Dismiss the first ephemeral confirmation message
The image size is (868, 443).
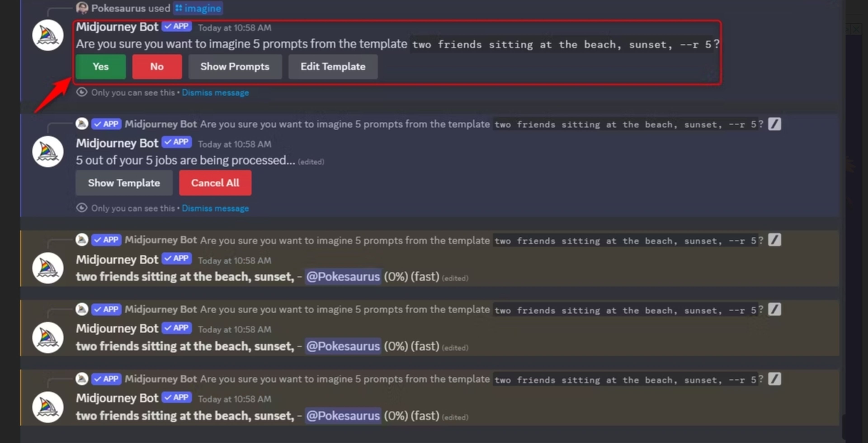(215, 93)
